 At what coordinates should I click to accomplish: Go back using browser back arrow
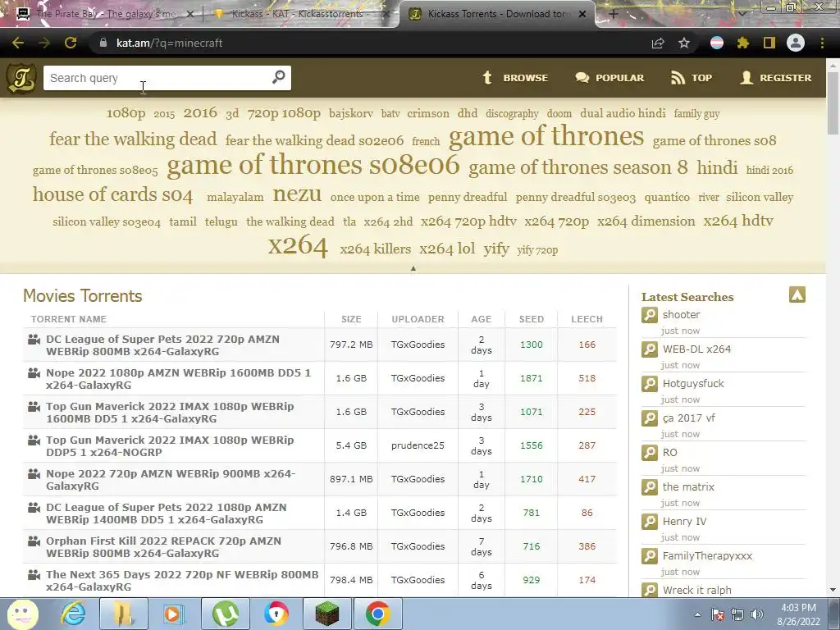point(18,43)
